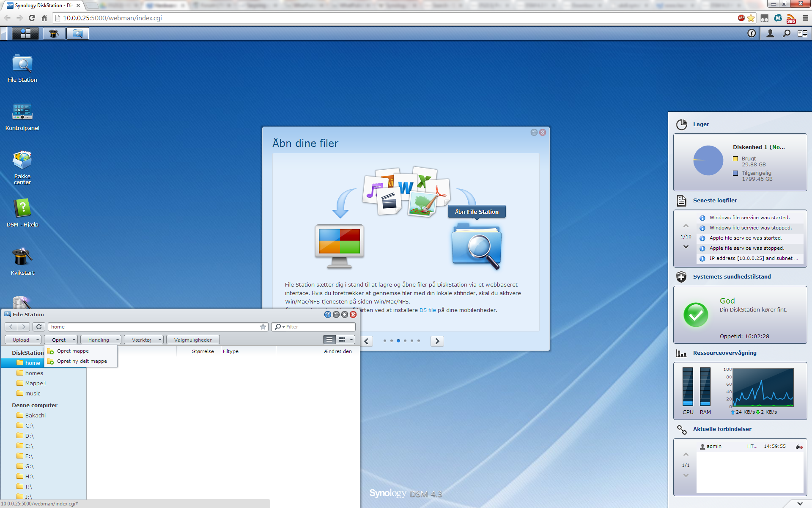Select the Mappe1 folder

pyautogui.click(x=36, y=383)
